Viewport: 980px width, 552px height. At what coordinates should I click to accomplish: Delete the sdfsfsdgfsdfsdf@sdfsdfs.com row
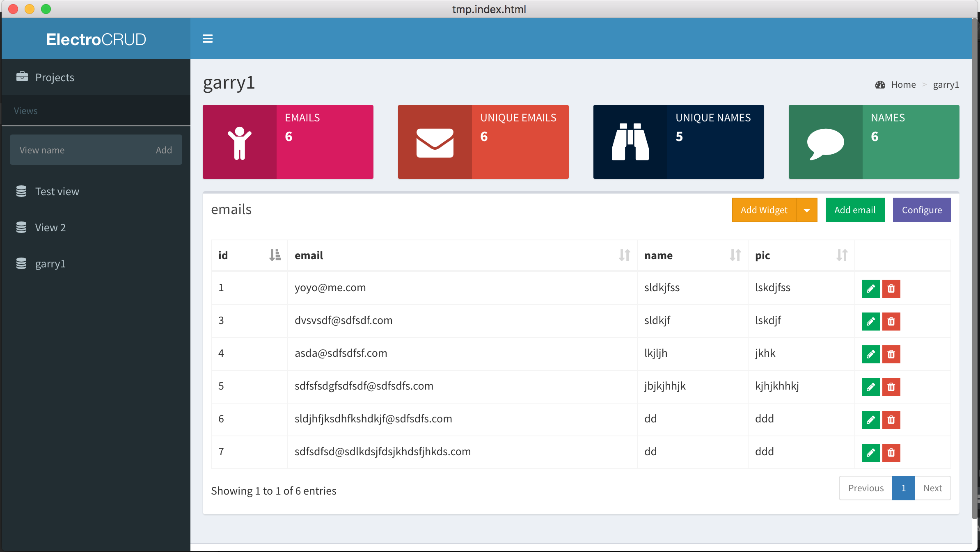[x=891, y=387]
